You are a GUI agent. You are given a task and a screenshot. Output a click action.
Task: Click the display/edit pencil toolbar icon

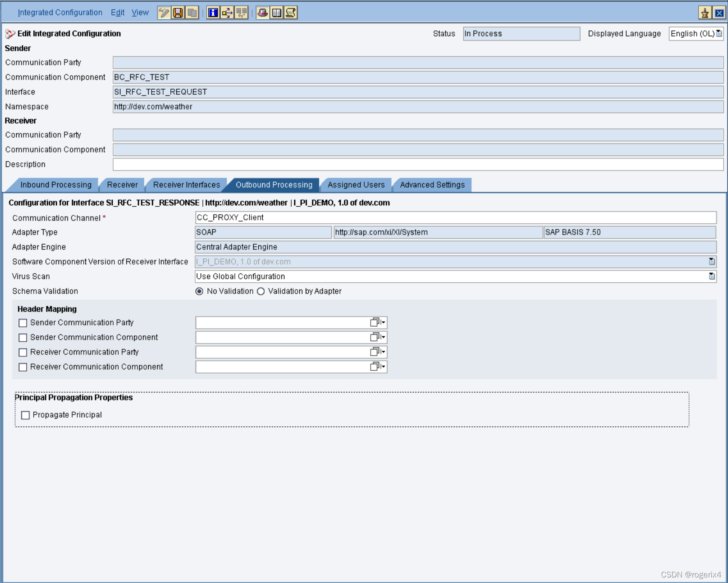click(164, 13)
